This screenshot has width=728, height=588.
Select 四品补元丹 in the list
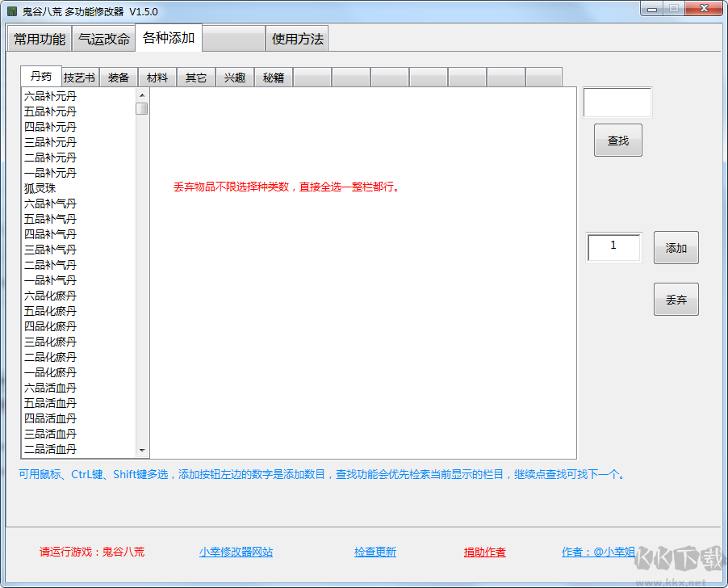click(50, 127)
